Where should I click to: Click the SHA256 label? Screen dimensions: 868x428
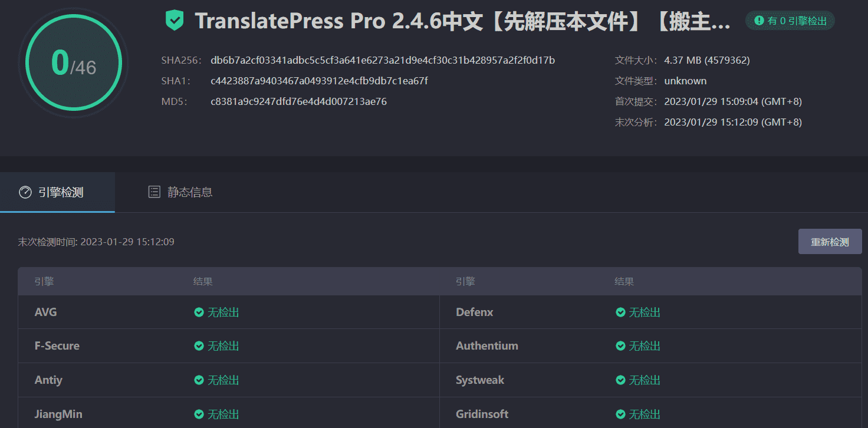point(182,60)
